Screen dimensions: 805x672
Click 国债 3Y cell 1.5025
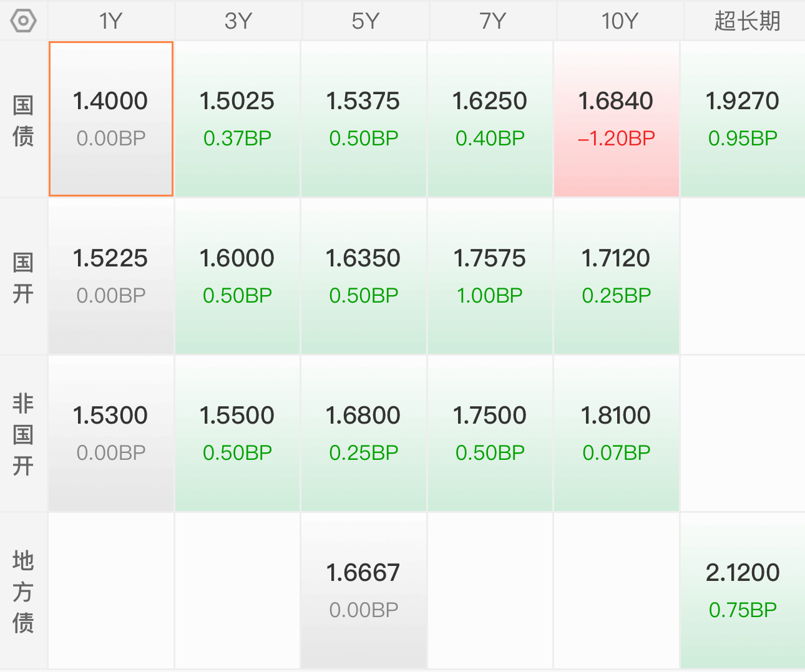click(237, 119)
